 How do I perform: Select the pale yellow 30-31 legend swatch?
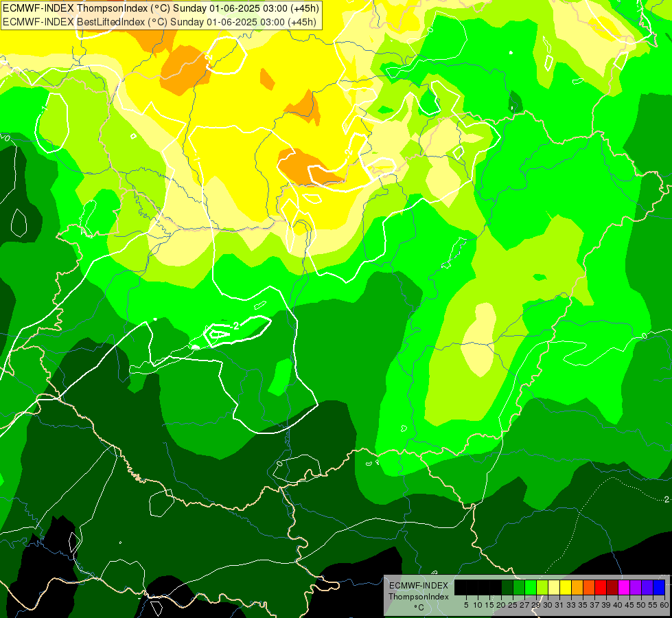click(554, 587)
